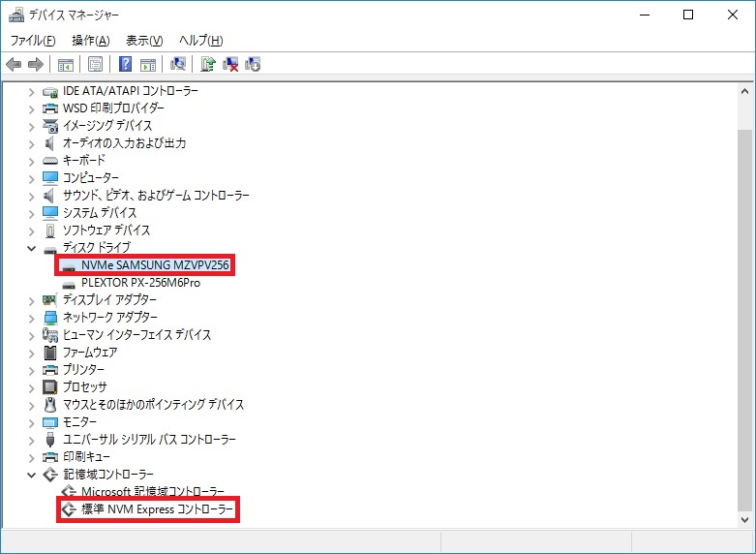This screenshot has width=756, height=554.
Task: Expand the システム デバイス node arrow
Action: coord(31,213)
